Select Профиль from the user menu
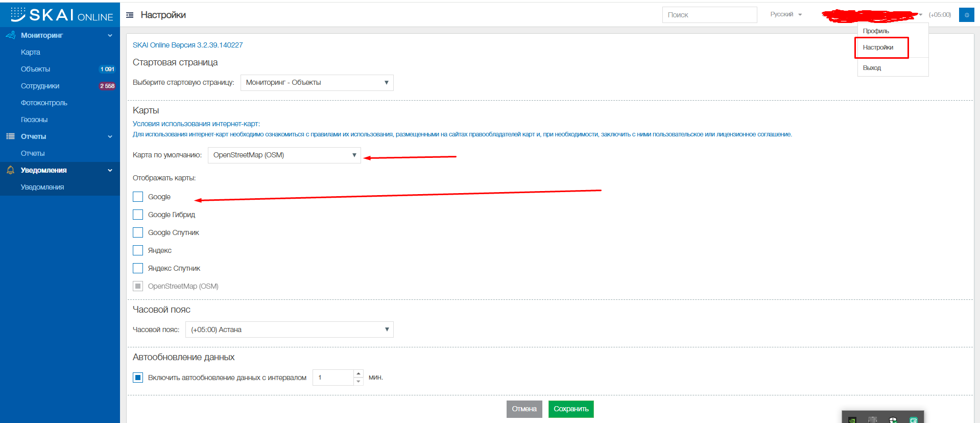Viewport: 980px width, 423px height. click(x=876, y=31)
